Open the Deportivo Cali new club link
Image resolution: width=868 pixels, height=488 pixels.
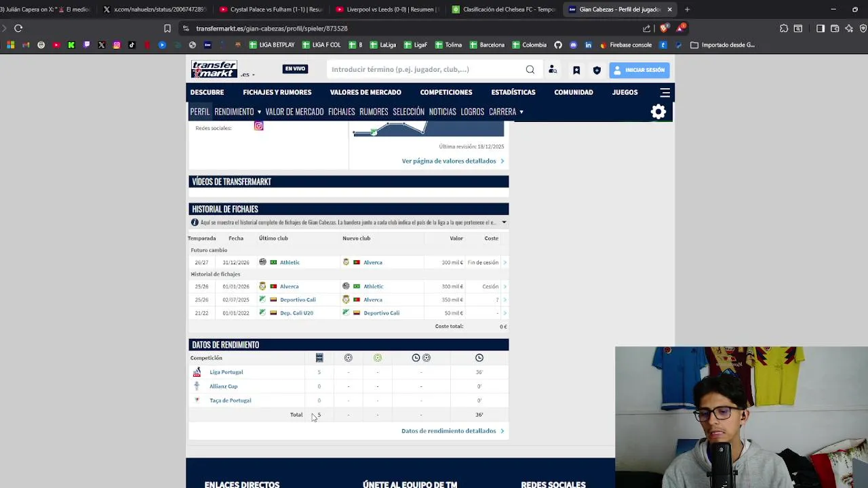382,313
